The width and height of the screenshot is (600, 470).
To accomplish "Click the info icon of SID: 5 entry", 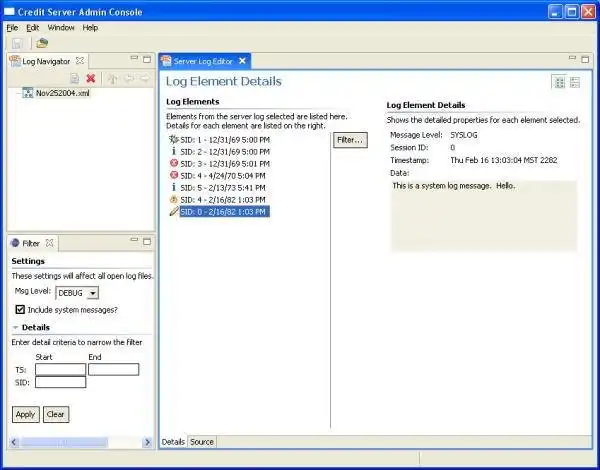I will tap(174, 188).
